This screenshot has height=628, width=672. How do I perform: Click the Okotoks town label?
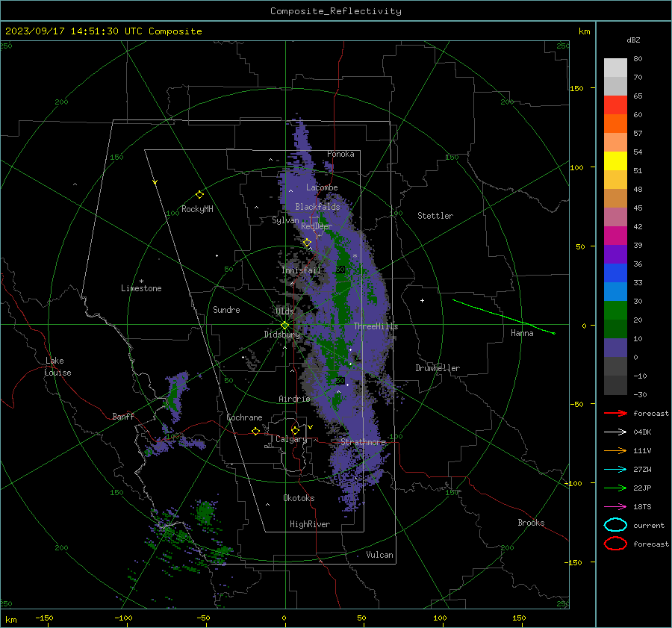299,498
